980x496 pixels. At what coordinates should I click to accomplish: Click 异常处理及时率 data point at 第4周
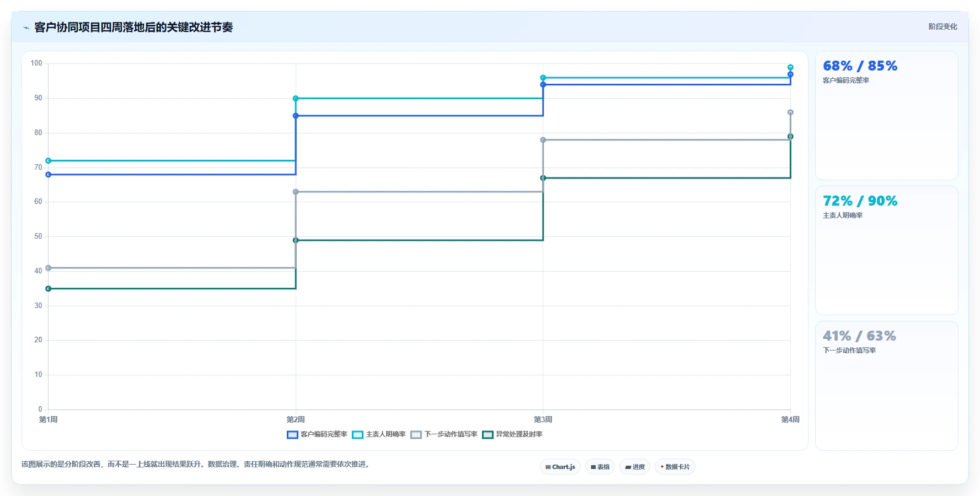[x=790, y=137]
